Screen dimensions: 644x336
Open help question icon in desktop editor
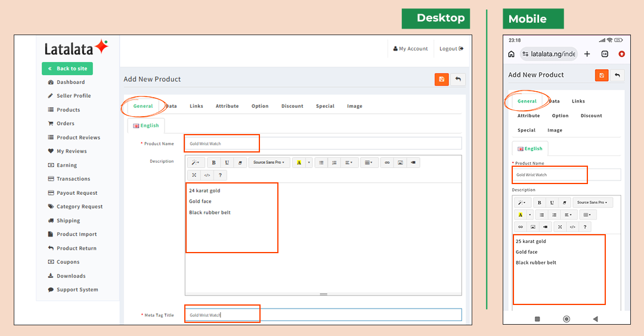coord(220,175)
